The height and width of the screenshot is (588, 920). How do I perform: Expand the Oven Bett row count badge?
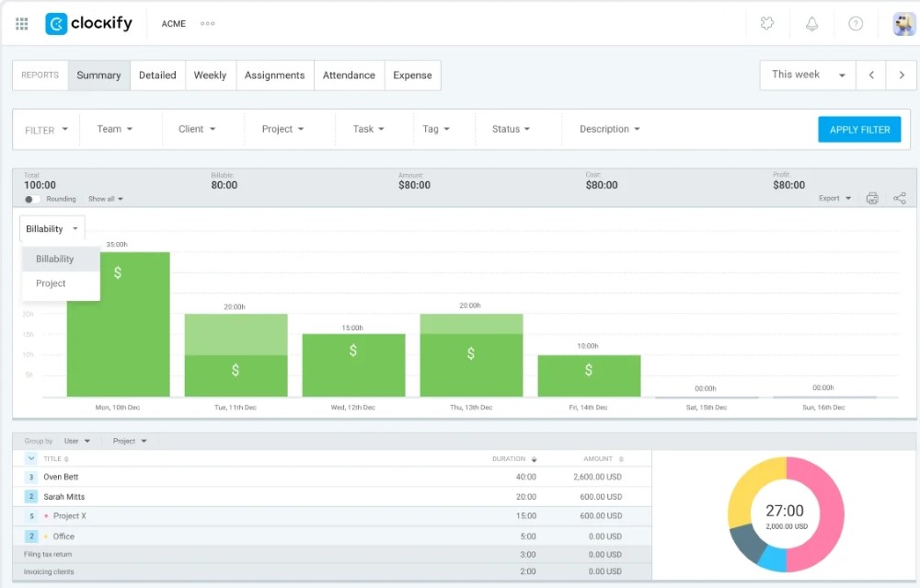point(31,477)
